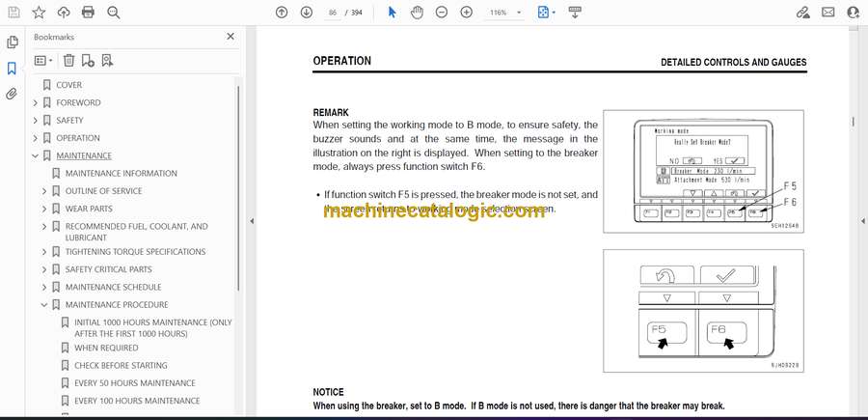Expand the SAFETY bookmark
This screenshot has height=420, width=868.
[x=36, y=121]
